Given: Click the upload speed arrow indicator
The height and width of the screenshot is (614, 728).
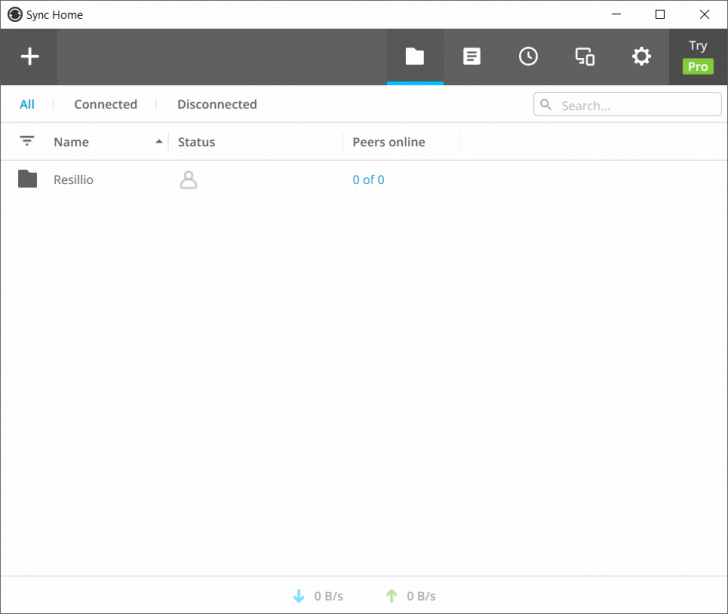Looking at the screenshot, I should point(391,596).
